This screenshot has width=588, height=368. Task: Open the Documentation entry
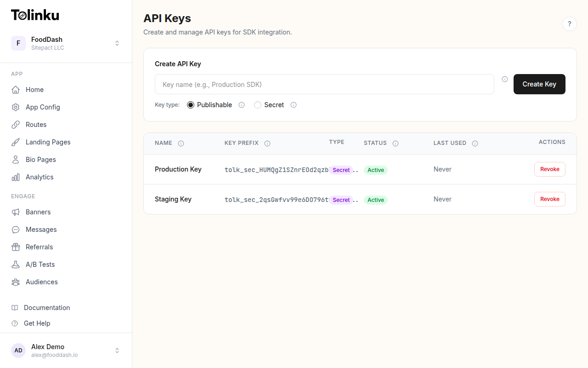[x=46, y=307]
